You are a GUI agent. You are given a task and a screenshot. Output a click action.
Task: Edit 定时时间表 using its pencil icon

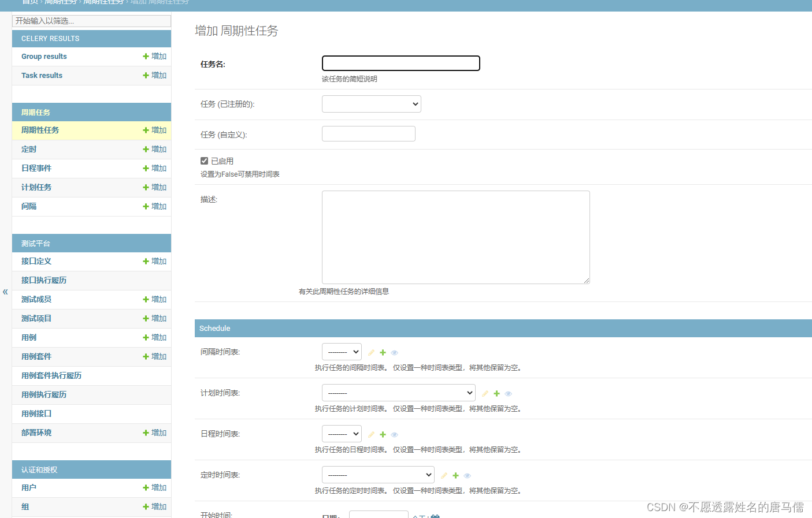point(443,475)
